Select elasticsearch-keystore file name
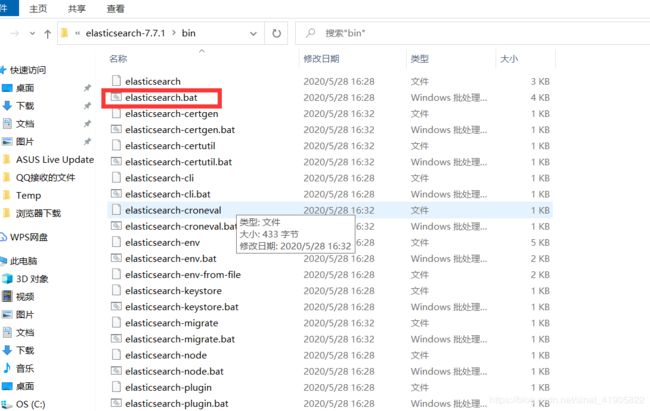Screen dimensions: 650x411 point(173,291)
